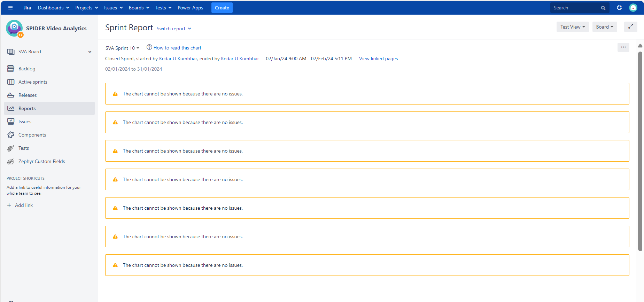Click the Create button
644x302 pixels.
pos(222,8)
